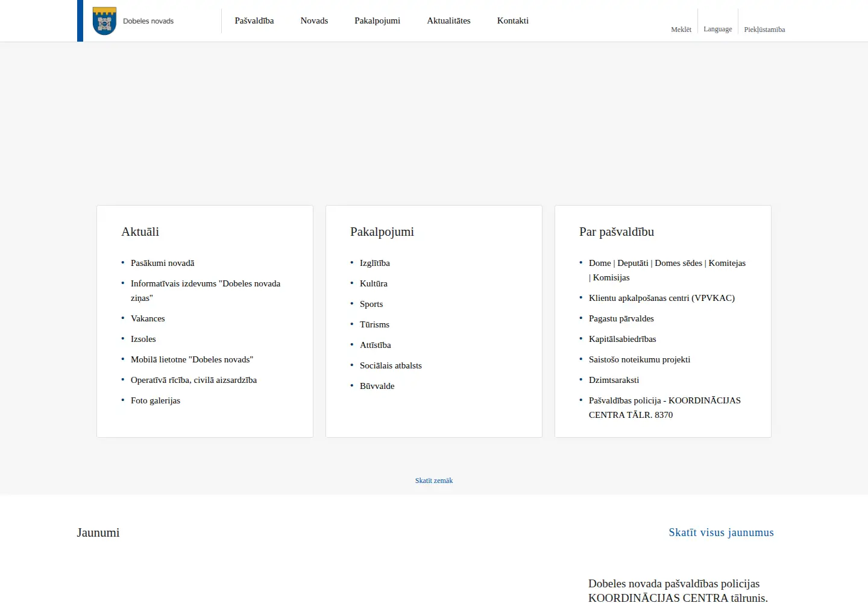Viewport: 868px width, 603px height.
Task: Go to the Attīstība link
Action: pos(376,345)
